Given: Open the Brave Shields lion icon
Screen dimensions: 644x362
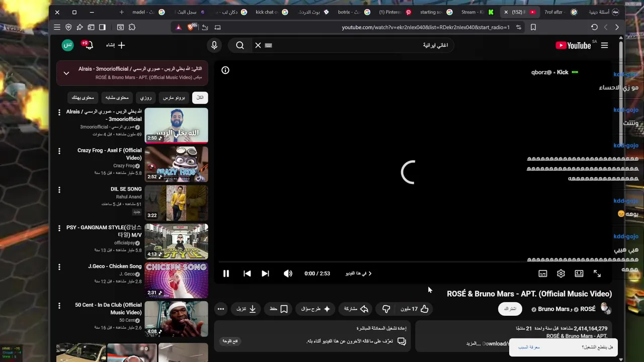Looking at the screenshot, I should click(x=191, y=27).
